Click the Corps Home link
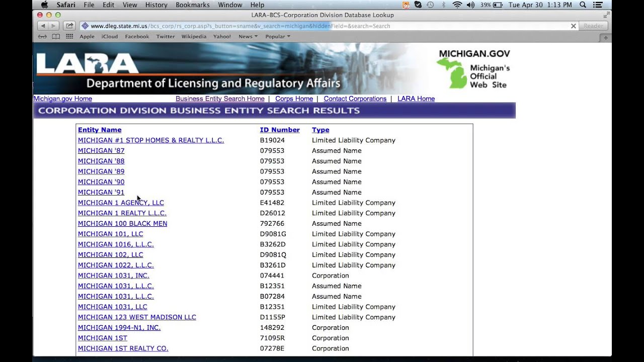The image size is (644, 362). click(294, 99)
